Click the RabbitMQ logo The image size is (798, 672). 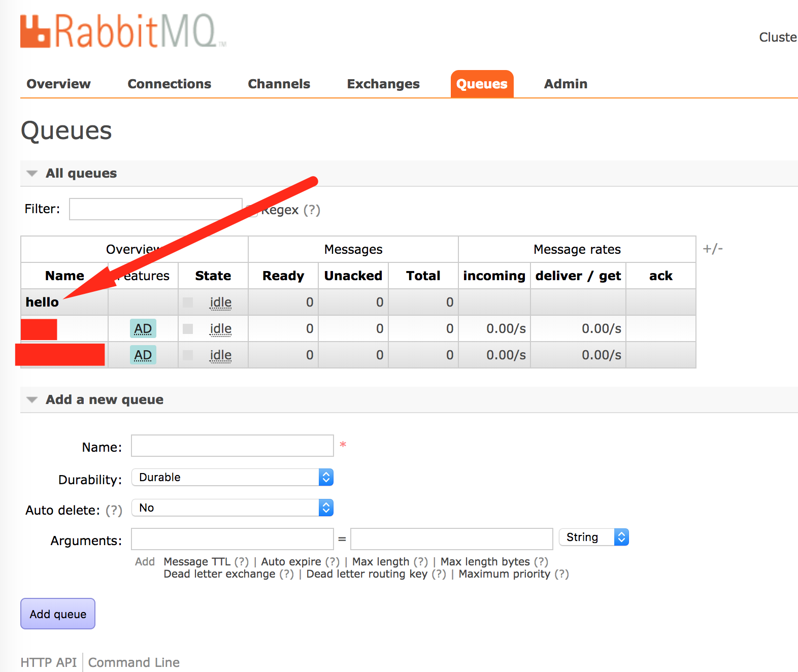(123, 31)
